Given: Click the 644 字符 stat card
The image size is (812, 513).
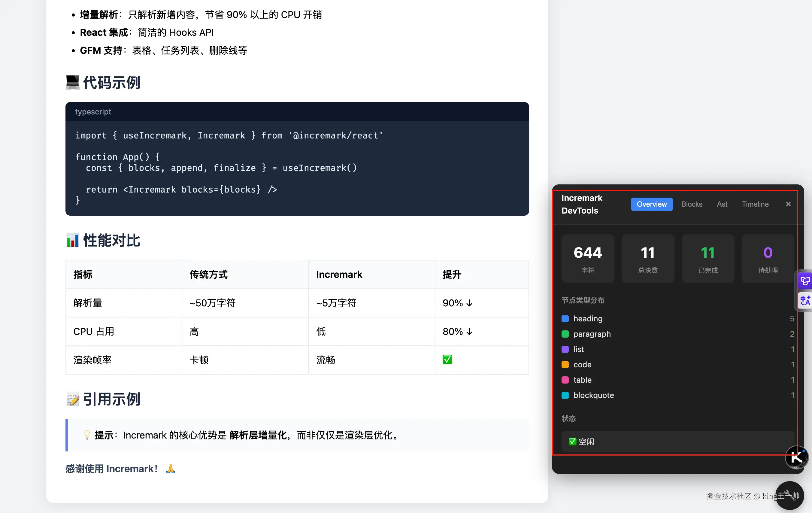Looking at the screenshot, I should (587, 258).
